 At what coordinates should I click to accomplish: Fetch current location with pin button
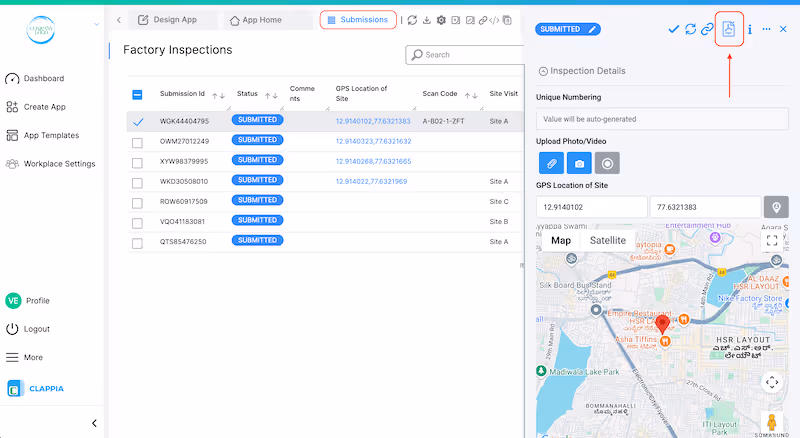[776, 207]
